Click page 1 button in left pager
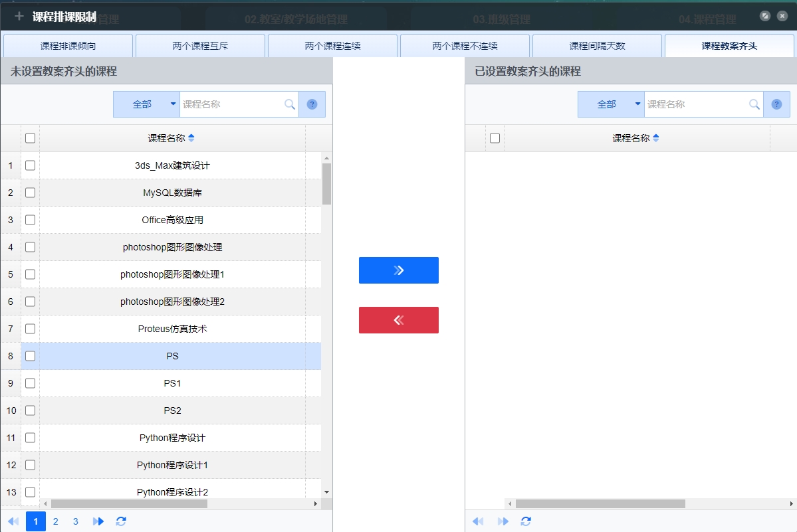 (x=36, y=521)
